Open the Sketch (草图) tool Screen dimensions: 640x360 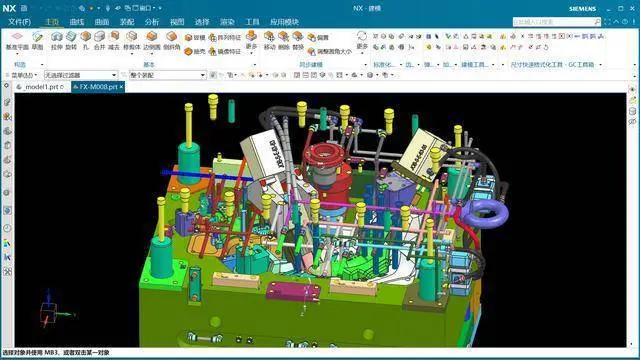(x=38, y=40)
